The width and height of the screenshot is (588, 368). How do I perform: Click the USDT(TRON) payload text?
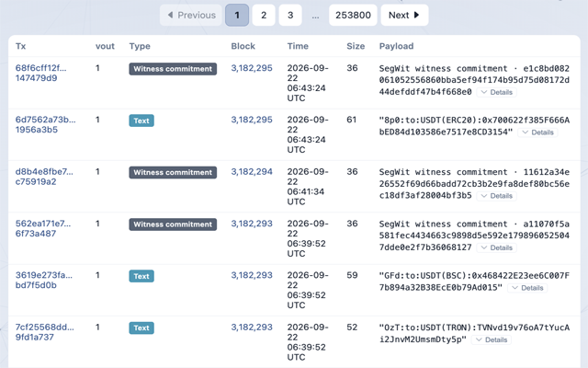[474, 333]
